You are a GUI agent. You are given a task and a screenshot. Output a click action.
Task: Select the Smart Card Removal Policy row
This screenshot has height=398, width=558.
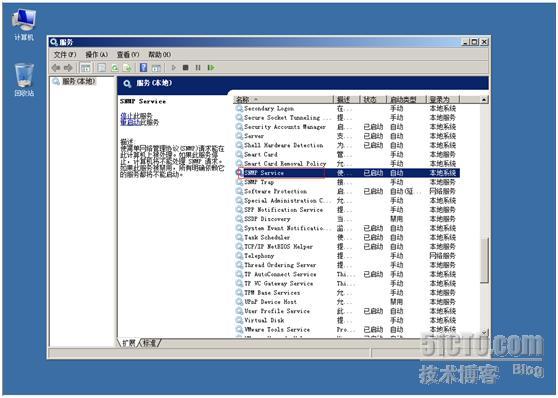(x=347, y=163)
